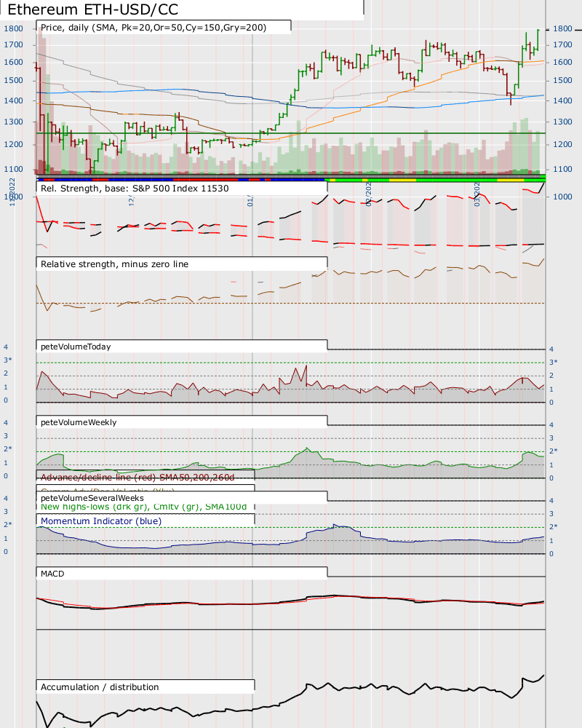Select the Price daily SMA legend label
582x728 pixels.
click(154, 28)
